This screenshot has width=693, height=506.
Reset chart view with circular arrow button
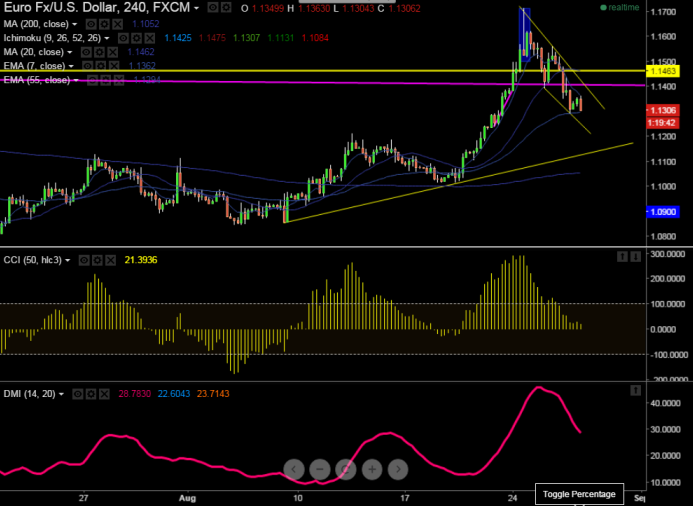[346, 469]
